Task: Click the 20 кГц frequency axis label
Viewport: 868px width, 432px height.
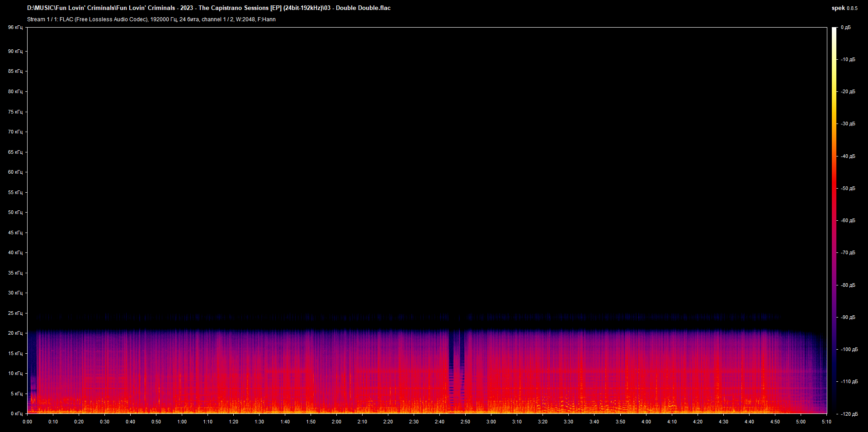Action: coord(15,333)
